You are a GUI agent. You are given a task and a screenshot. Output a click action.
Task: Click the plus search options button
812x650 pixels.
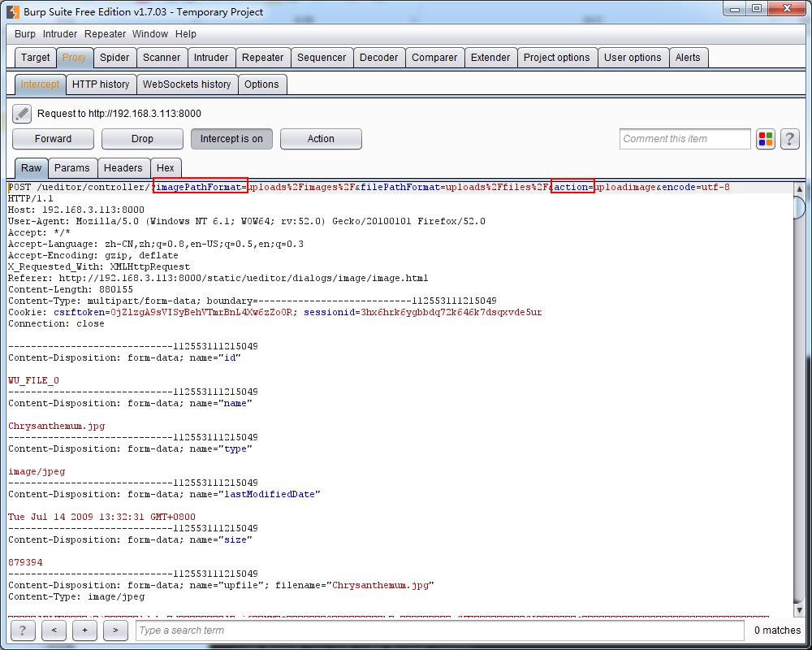tap(84, 630)
